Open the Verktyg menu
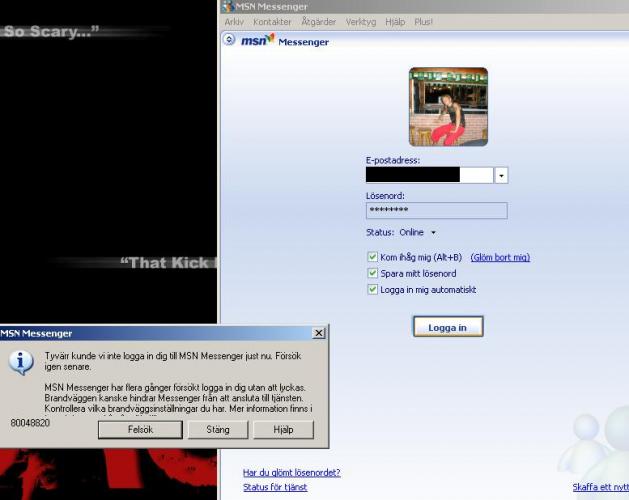Image resolution: width=629 pixels, height=500 pixels. click(361, 22)
